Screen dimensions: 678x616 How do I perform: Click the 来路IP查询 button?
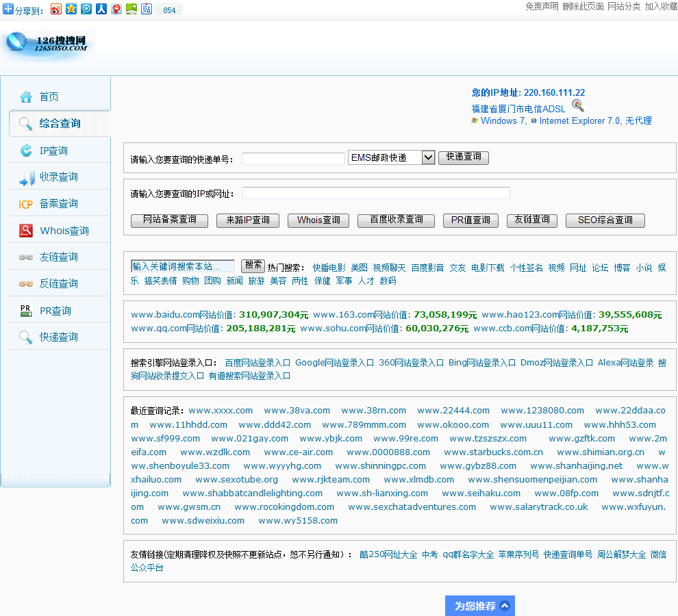point(248,220)
